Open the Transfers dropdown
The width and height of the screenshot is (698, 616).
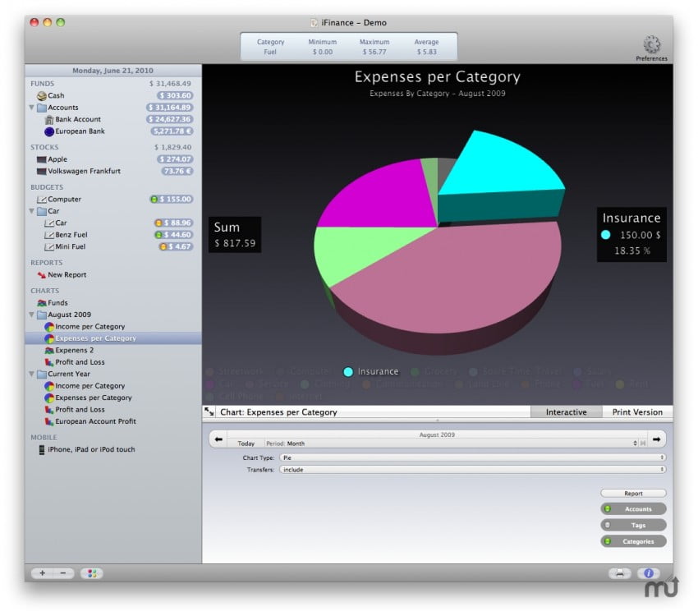coord(472,469)
